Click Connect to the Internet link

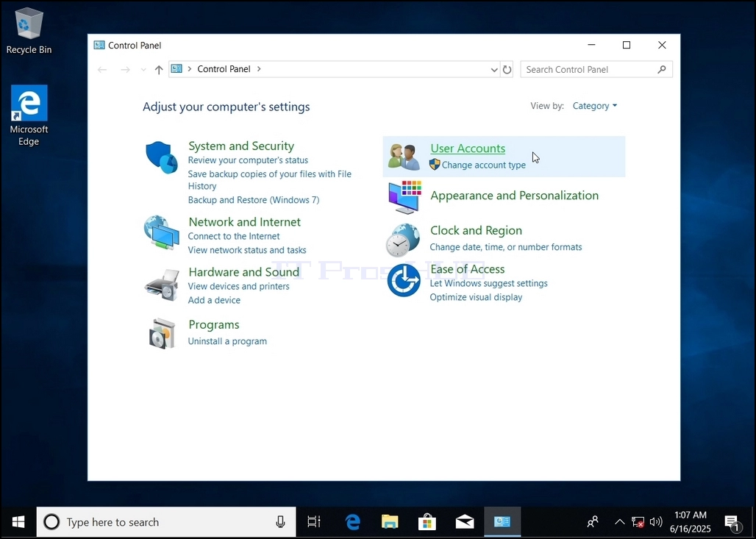(x=234, y=236)
